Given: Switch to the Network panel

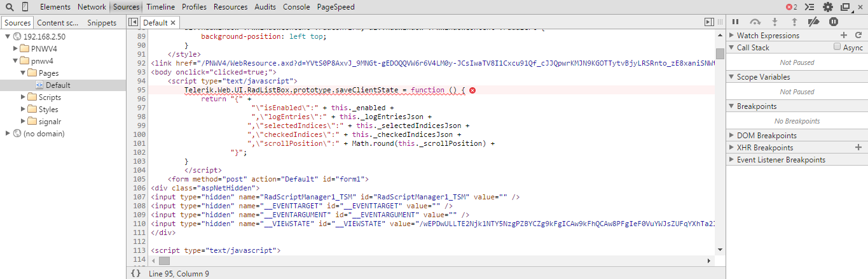Looking at the screenshot, I should pos(92,7).
